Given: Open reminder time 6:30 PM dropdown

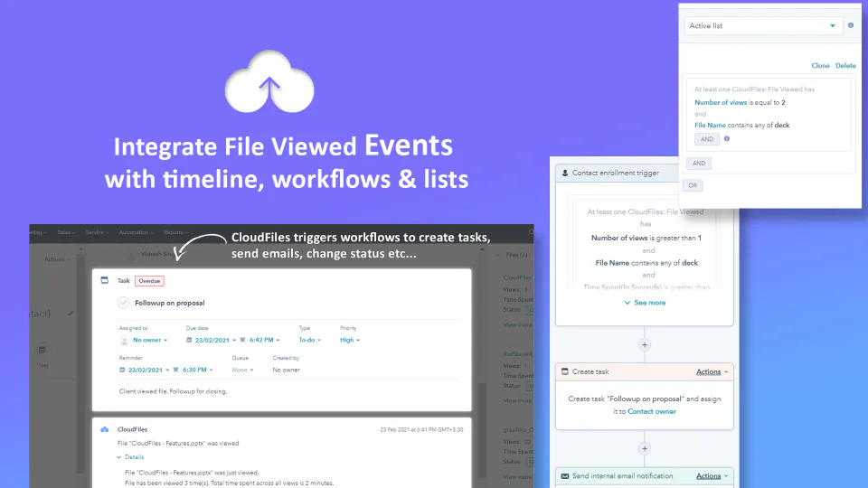Looking at the screenshot, I should tap(198, 370).
